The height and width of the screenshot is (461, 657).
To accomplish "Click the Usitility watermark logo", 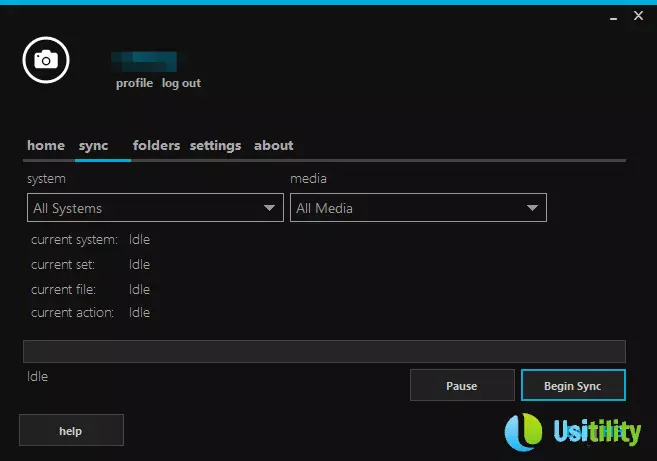I will 572,431.
